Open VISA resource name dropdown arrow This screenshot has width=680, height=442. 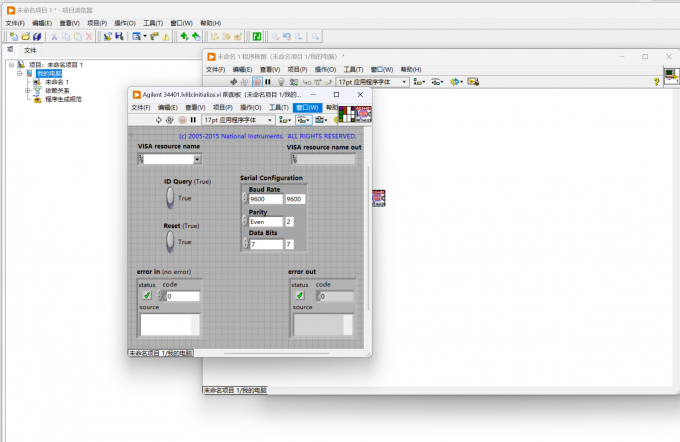pos(197,160)
